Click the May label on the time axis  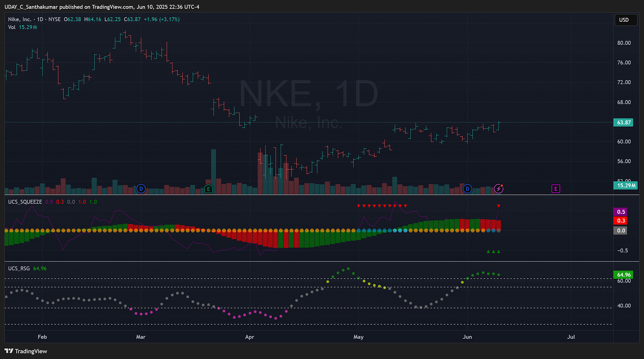(x=358, y=337)
